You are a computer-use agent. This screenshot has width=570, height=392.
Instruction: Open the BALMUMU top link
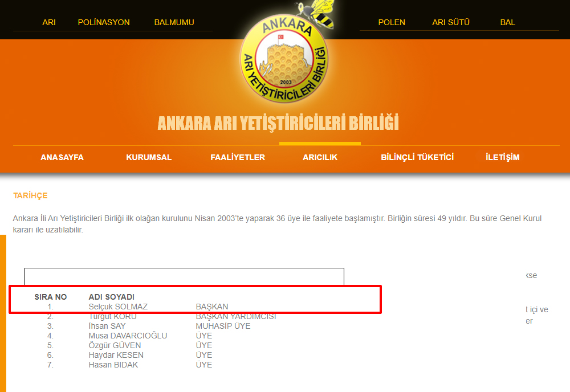(x=174, y=22)
